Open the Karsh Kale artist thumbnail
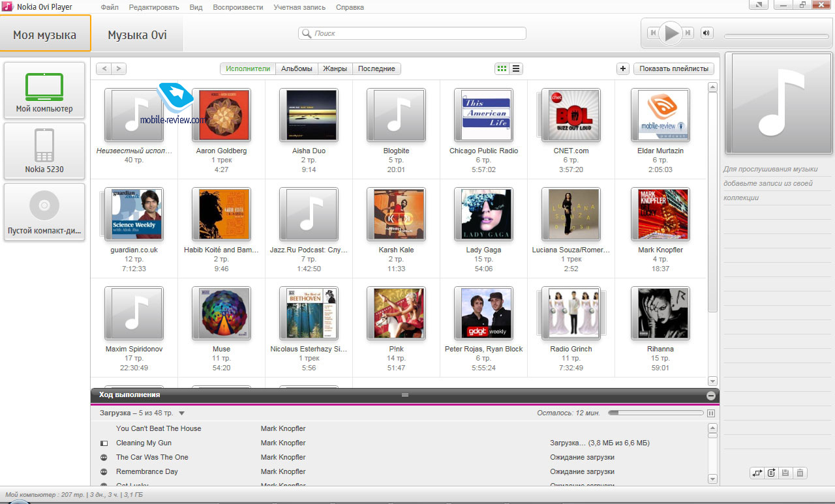835x504 pixels. [x=397, y=215]
